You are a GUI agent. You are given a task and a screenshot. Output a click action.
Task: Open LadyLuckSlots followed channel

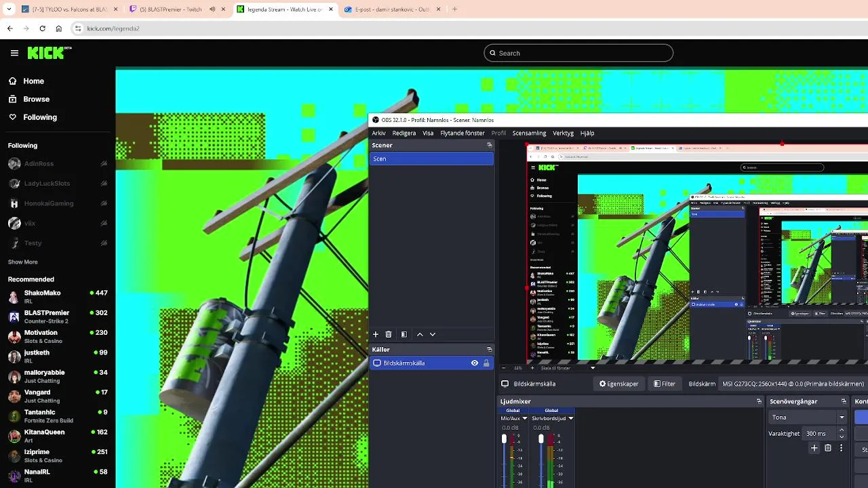point(58,183)
